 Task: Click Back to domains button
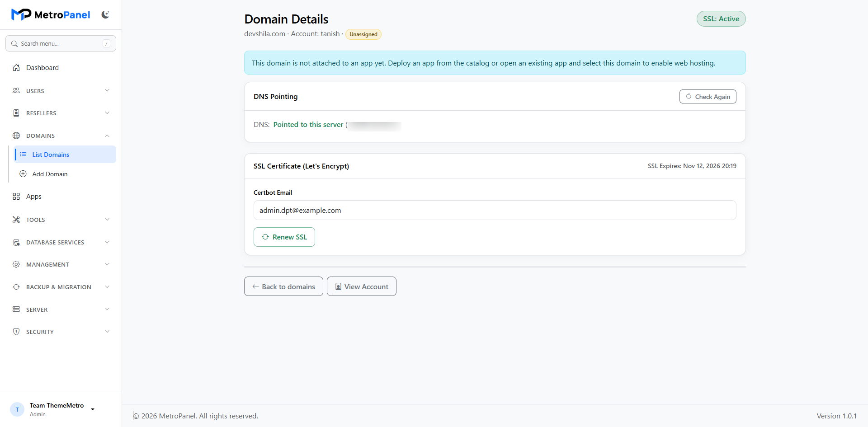[283, 286]
